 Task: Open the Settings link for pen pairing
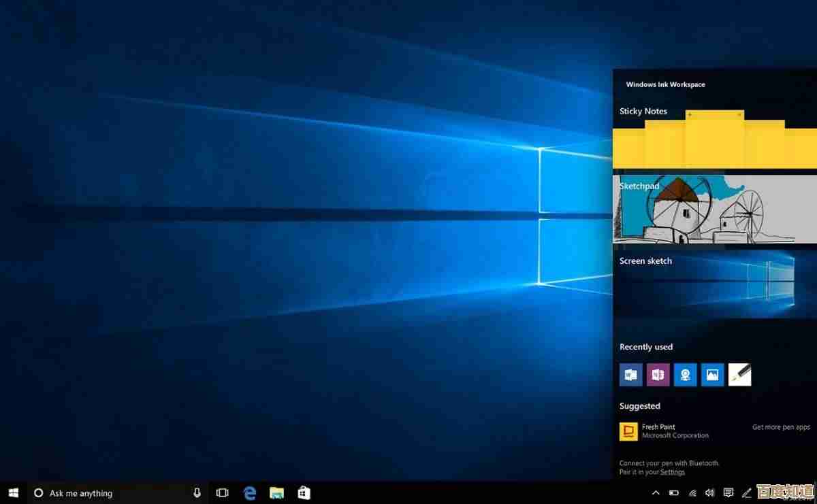(x=672, y=472)
